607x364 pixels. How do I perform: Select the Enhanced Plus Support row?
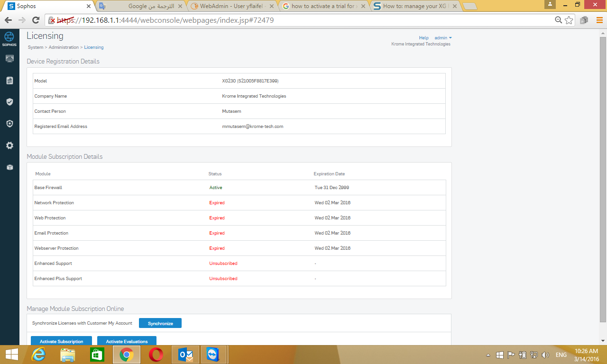239,279
